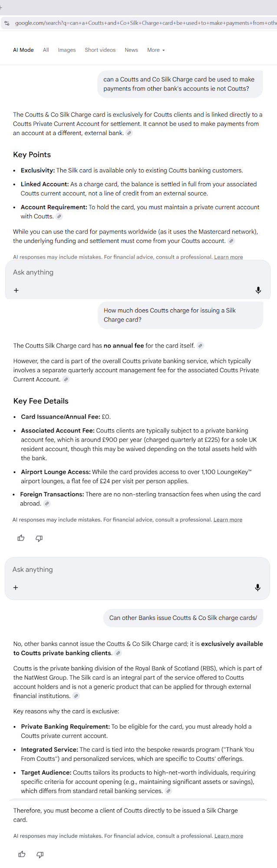
Task: Open source link icon after 'Foreign Transactions' bullet
Action: (47, 504)
